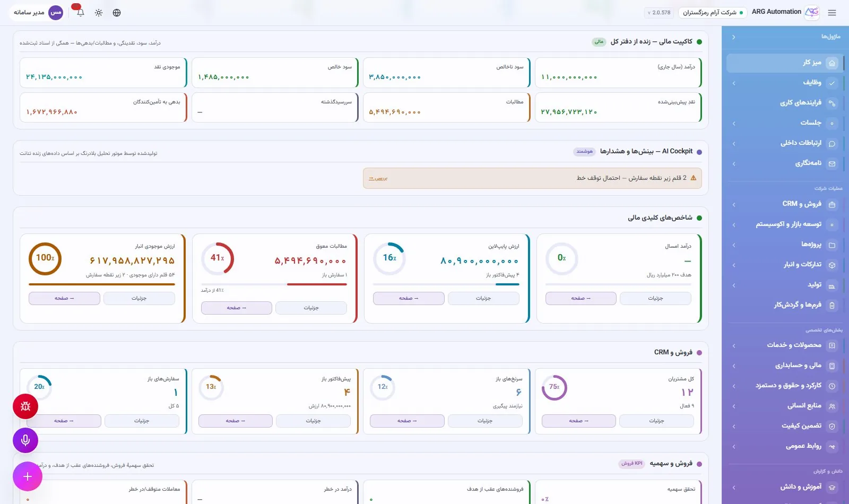Screen dimensions: 849x504
Task: Click the calculator icon for مالی و حسابداری
Action: coord(832,366)
